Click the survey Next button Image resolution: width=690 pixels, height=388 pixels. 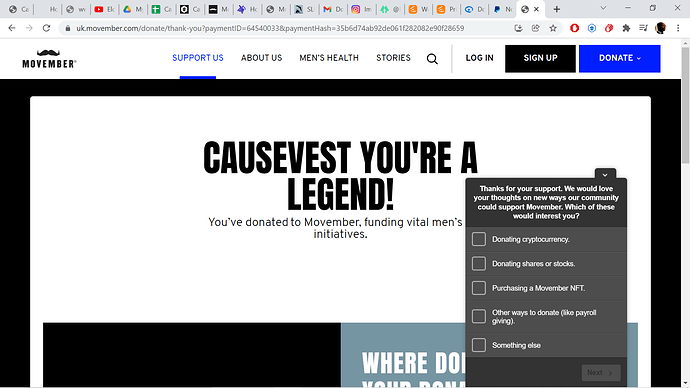click(601, 373)
